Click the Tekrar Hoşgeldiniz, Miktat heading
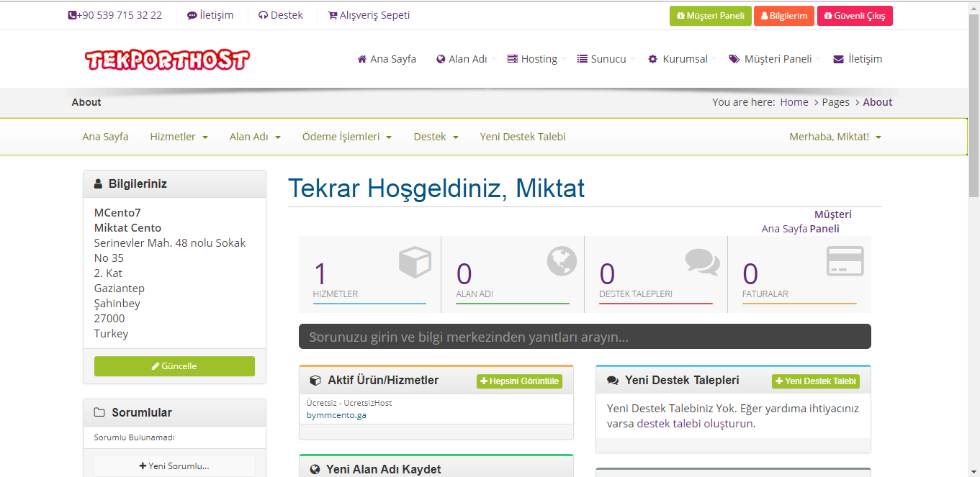The image size is (980, 477). coord(436,188)
